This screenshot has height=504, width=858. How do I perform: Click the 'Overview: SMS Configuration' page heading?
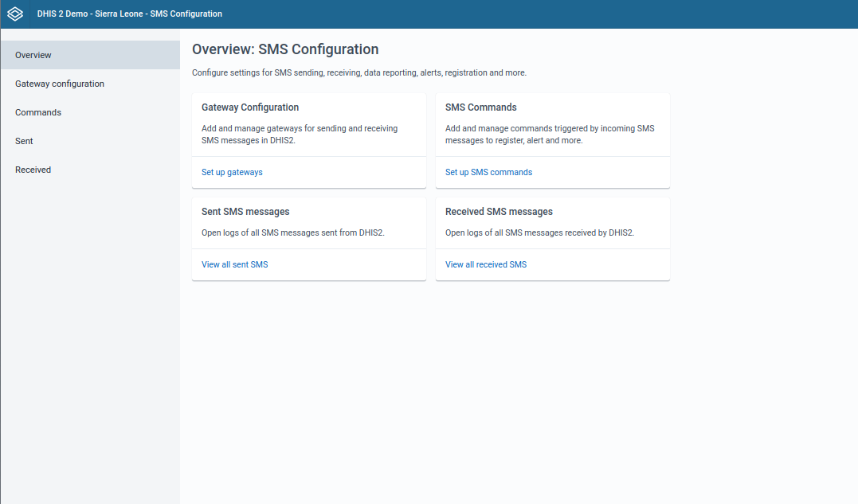pyautogui.click(x=285, y=49)
